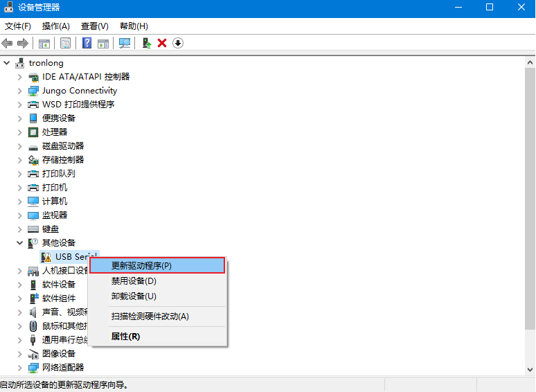Click the 软件设备 software device icon
This screenshot has height=392, width=536.
33,285
